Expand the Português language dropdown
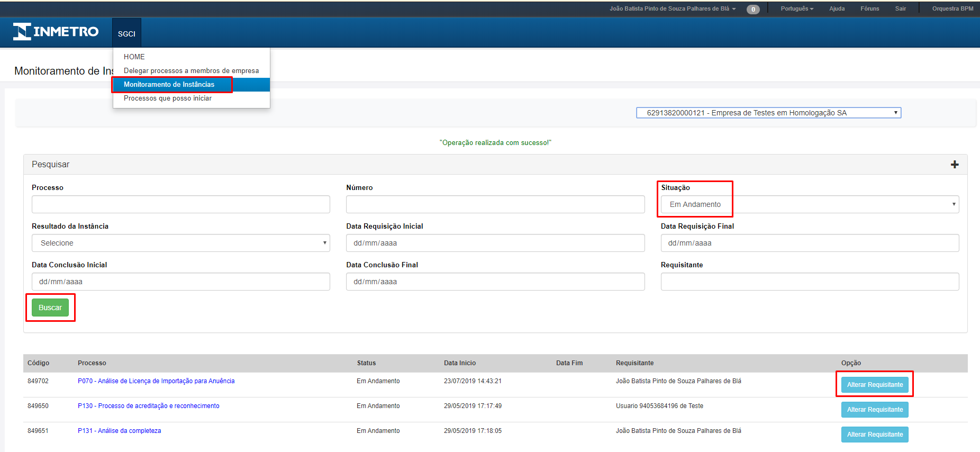The width and height of the screenshot is (980, 452). click(x=796, y=9)
